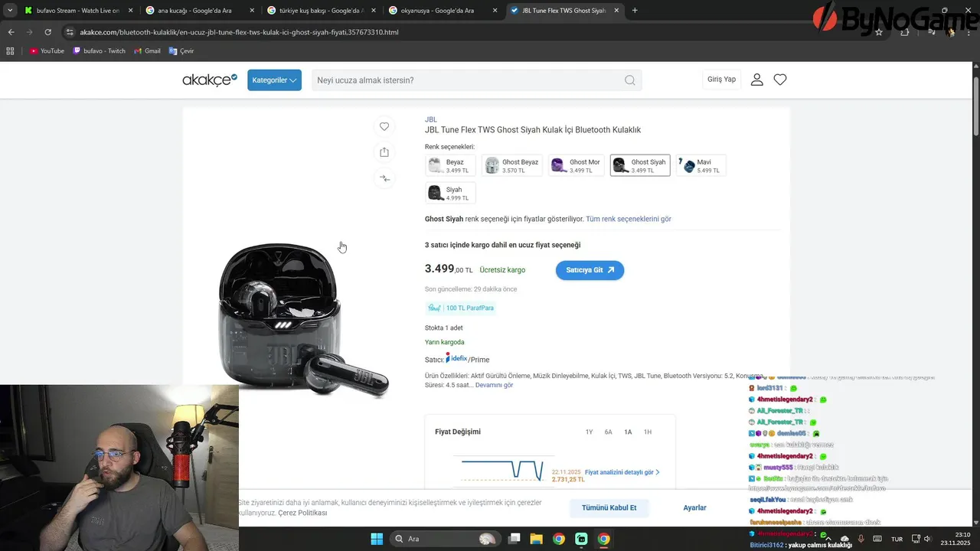Reload the page with browser refresh icon

[48, 32]
